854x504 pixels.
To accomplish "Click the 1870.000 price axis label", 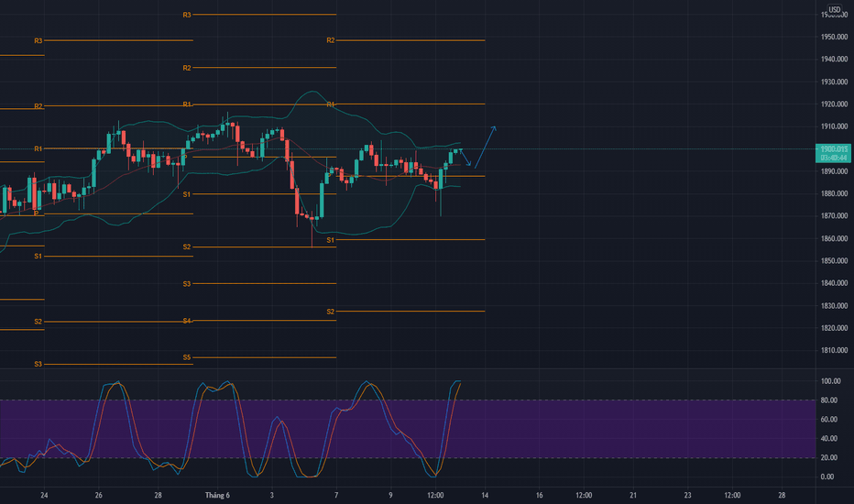I will click(x=834, y=215).
